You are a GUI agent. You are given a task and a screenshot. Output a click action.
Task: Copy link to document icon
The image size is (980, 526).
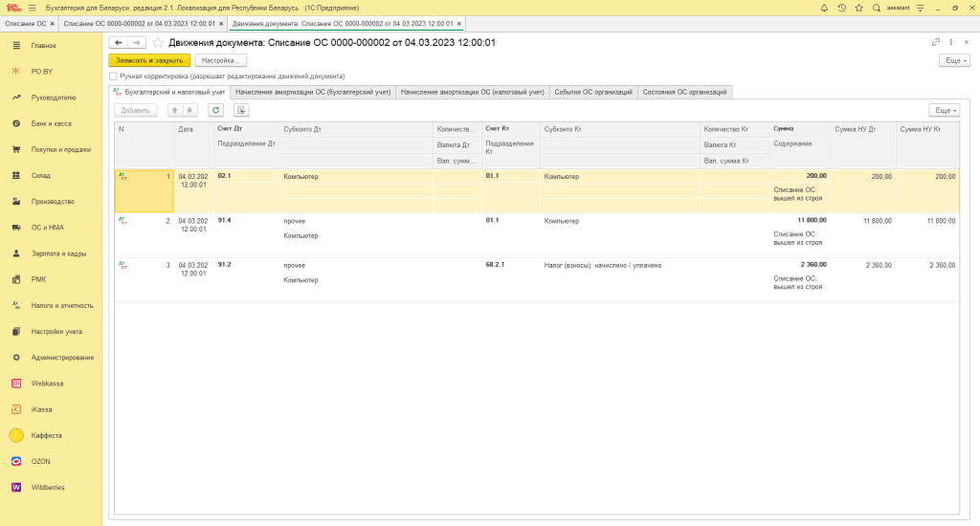936,42
